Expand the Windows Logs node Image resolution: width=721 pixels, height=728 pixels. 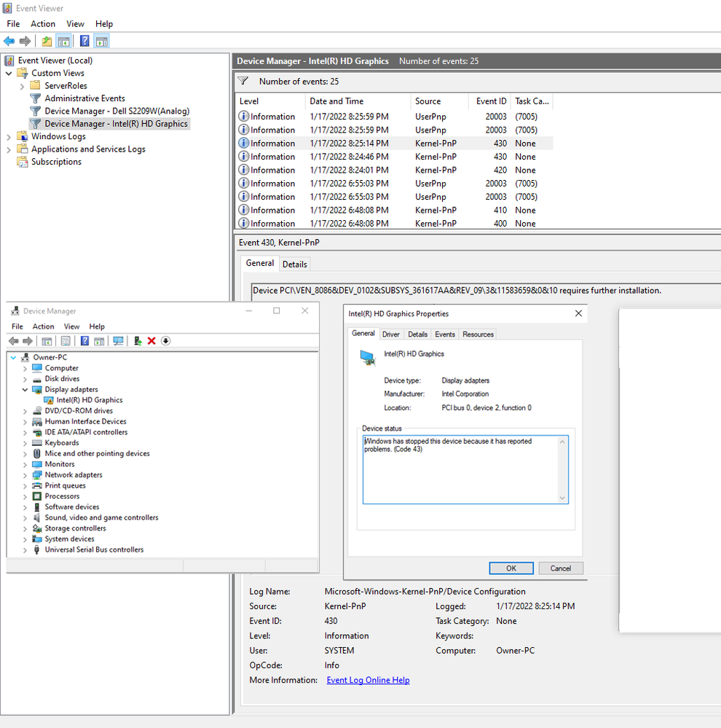coord(9,137)
